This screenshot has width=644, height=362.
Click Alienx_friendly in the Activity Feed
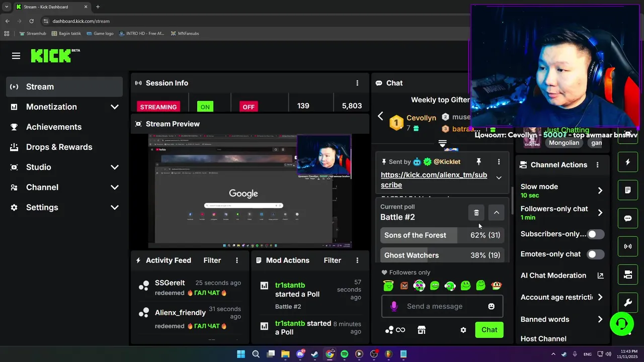click(x=180, y=313)
